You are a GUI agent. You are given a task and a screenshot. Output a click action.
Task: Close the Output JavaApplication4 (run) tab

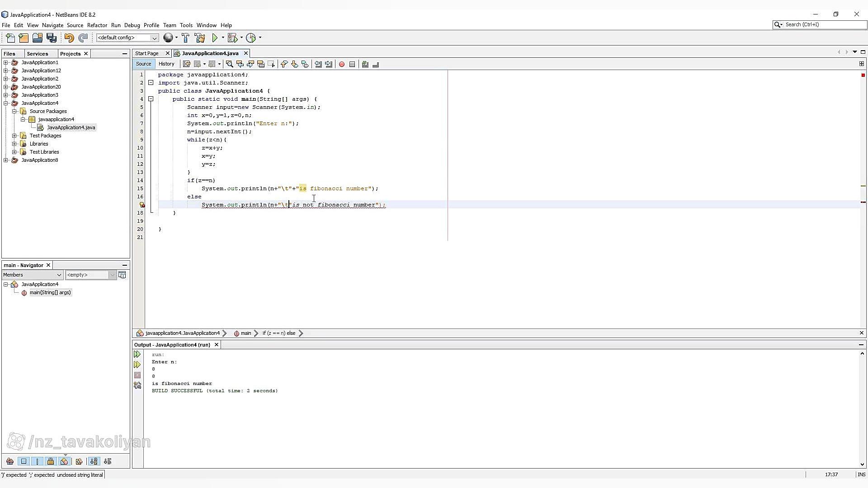point(217,345)
